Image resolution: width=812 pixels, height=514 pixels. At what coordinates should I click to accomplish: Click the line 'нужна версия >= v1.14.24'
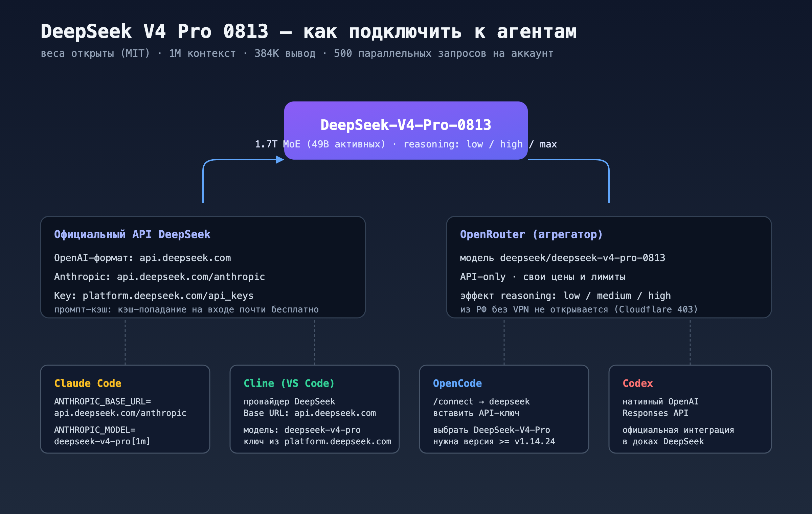click(x=494, y=442)
